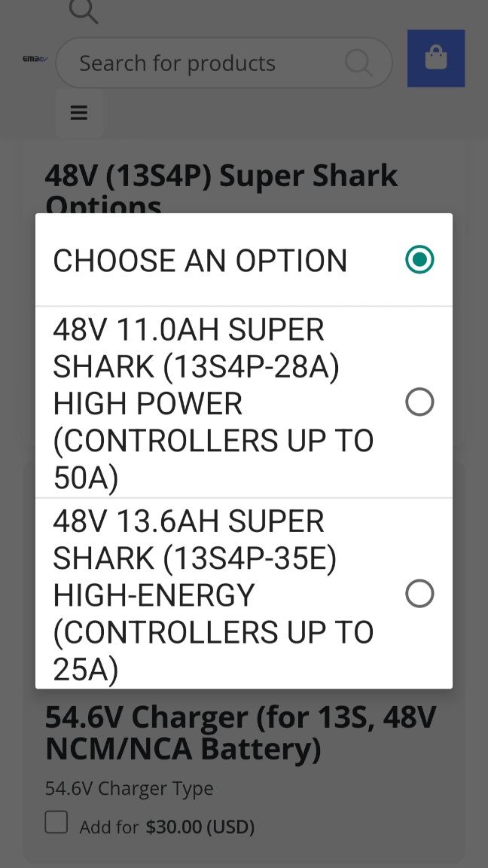The width and height of the screenshot is (488, 868).
Task: Tap the "$30.00 (USD)" price text
Action: 200,827
